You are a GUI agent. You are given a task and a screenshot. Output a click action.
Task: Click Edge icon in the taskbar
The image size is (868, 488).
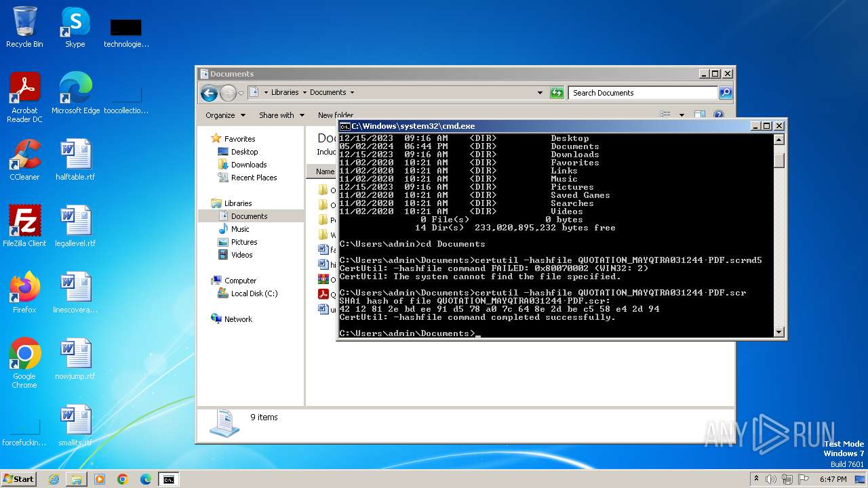point(146,479)
